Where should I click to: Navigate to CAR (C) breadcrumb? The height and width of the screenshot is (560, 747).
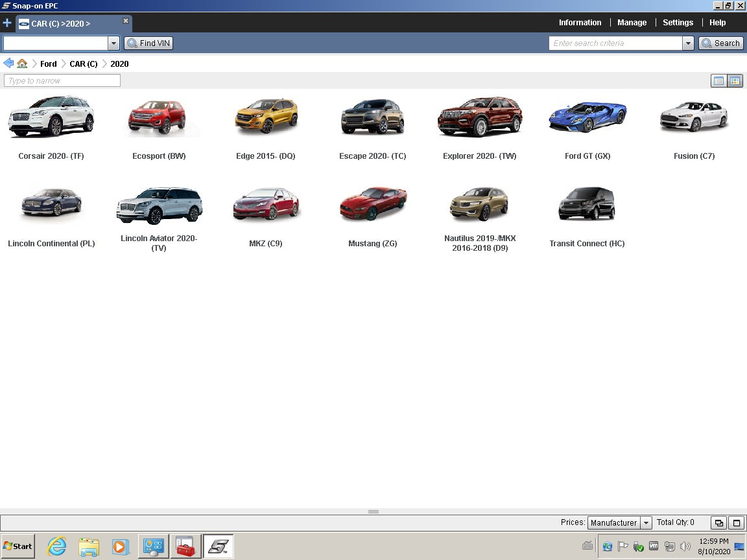(x=84, y=64)
